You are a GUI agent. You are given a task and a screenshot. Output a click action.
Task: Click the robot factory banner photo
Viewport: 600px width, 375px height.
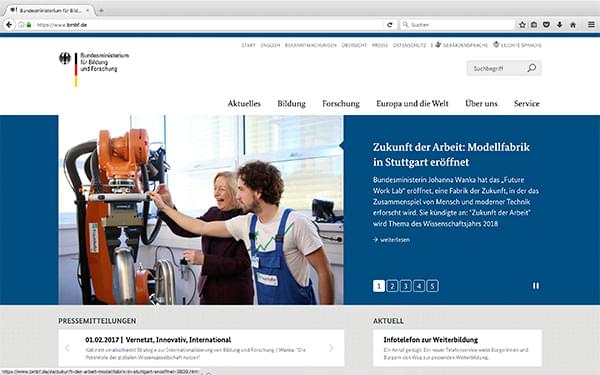(x=201, y=210)
